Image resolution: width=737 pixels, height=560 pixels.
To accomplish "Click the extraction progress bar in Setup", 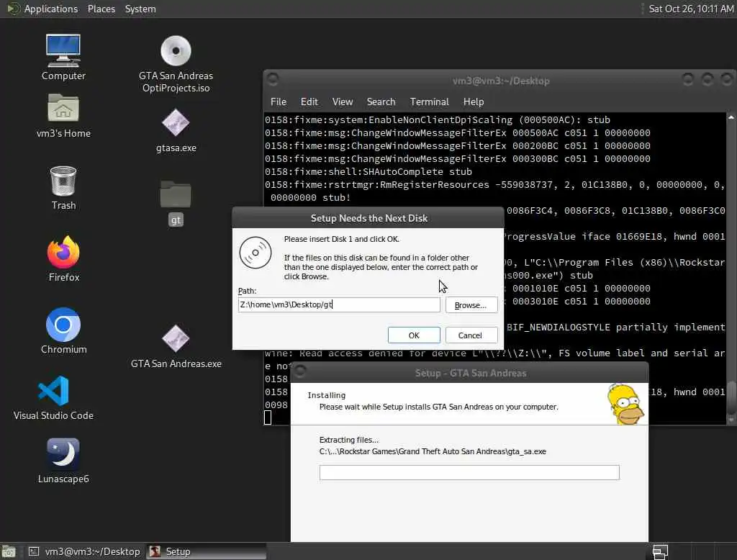I will (469, 472).
